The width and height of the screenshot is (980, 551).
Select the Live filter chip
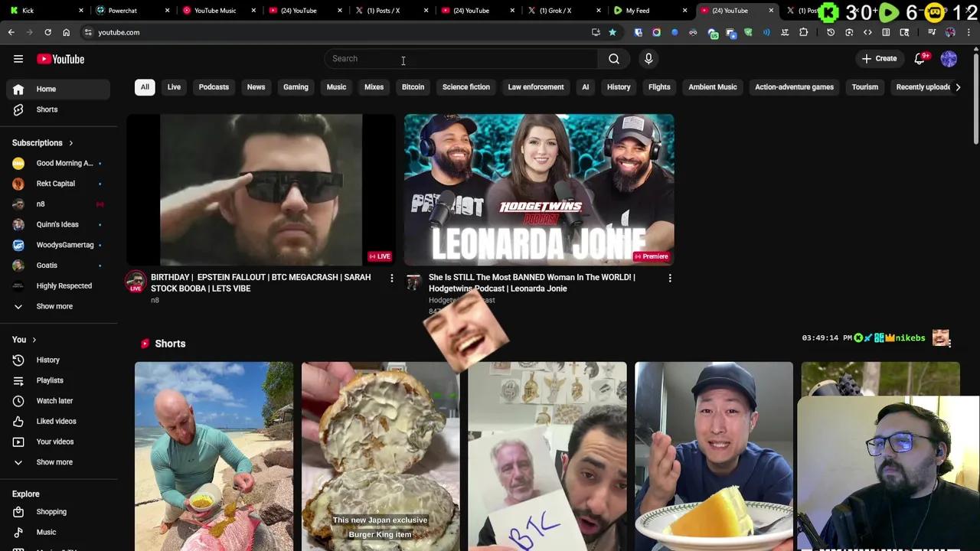pyautogui.click(x=174, y=87)
